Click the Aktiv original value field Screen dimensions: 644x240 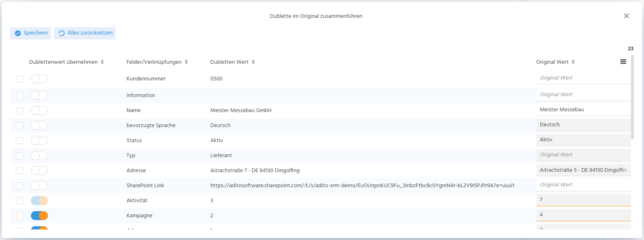pos(583,140)
